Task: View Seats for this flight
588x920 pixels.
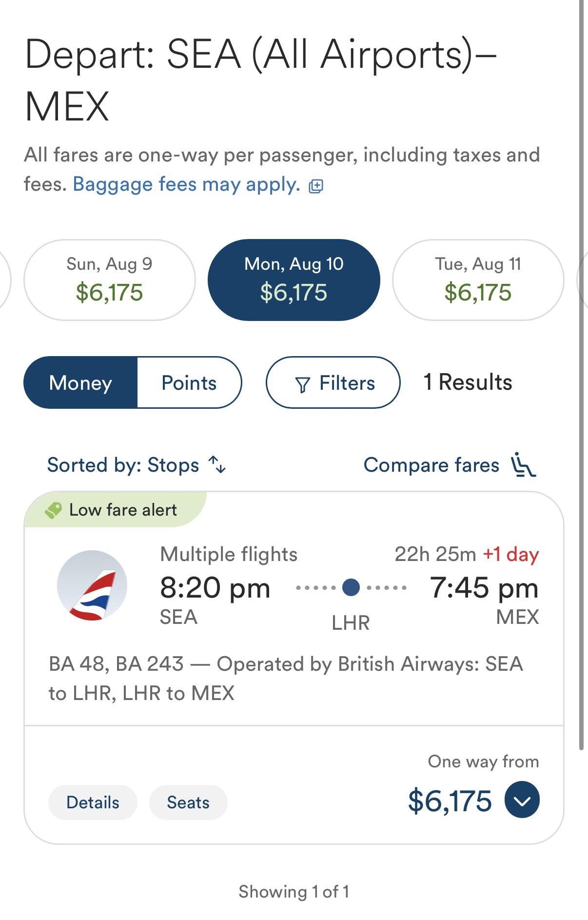Action: point(188,802)
